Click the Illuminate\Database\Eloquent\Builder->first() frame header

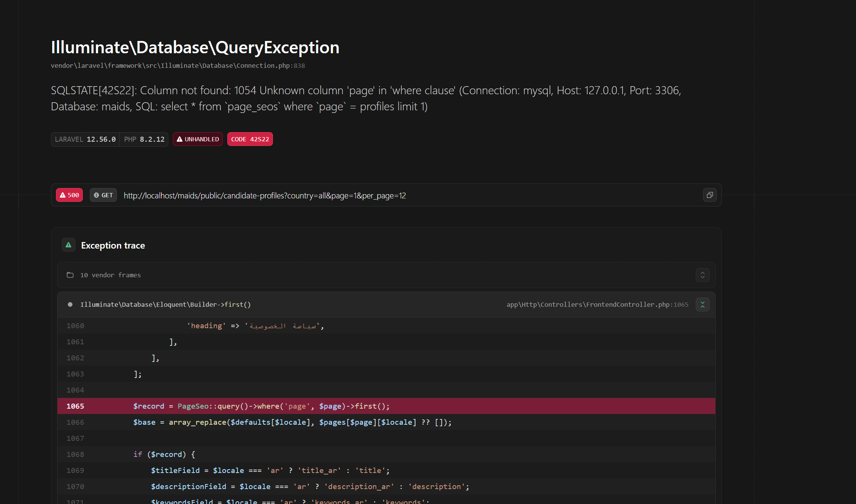tap(165, 304)
